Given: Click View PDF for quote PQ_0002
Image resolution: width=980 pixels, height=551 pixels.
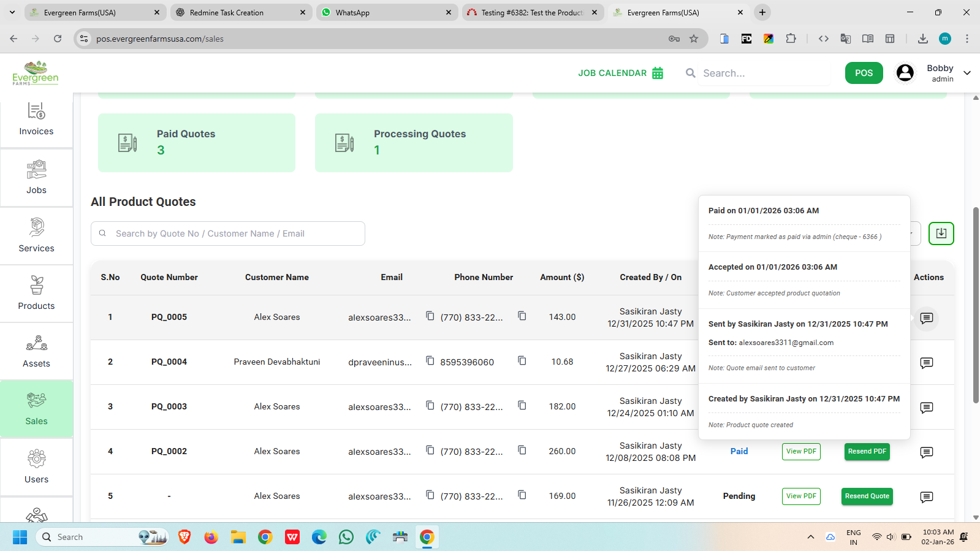Looking at the screenshot, I should click(x=801, y=452).
